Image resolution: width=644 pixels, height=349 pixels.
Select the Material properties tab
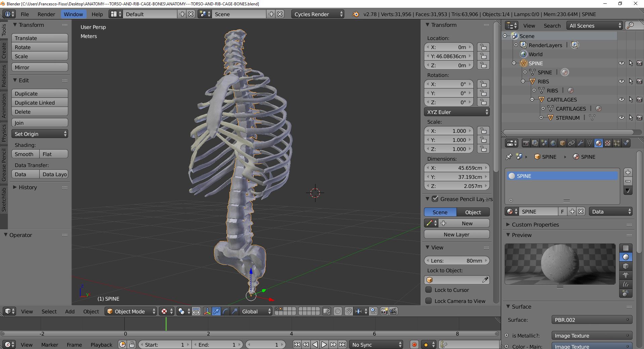[599, 143]
